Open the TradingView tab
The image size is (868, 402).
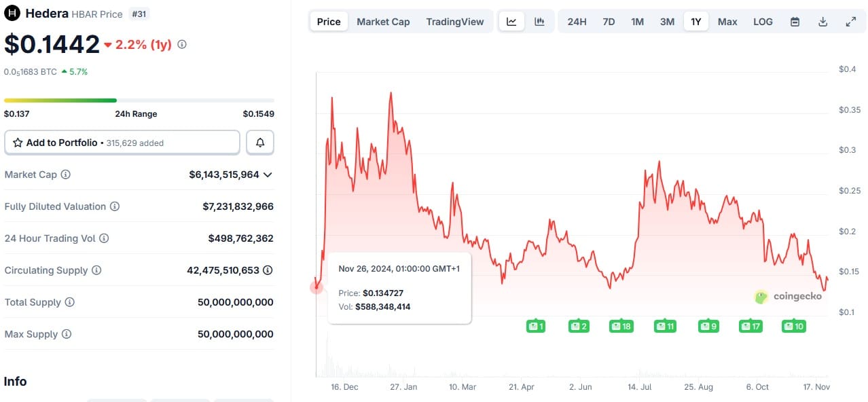pyautogui.click(x=454, y=22)
